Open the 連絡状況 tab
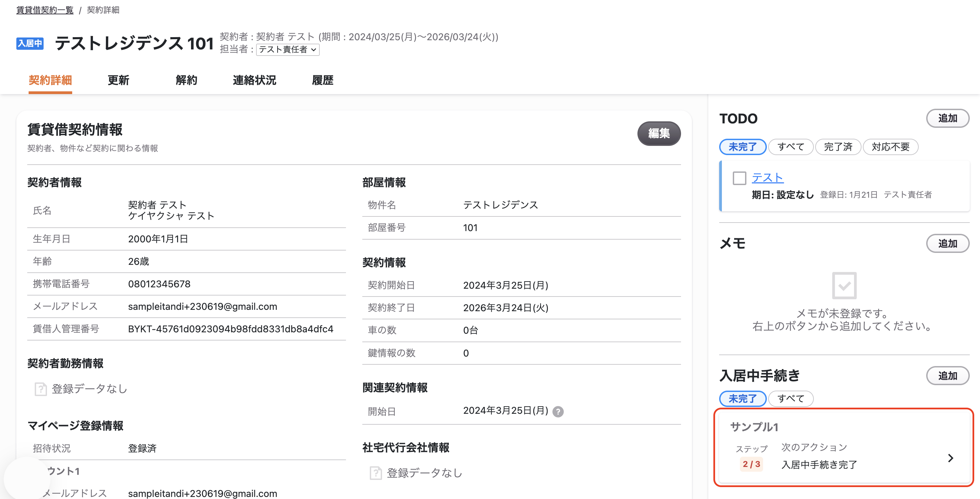 (x=254, y=80)
